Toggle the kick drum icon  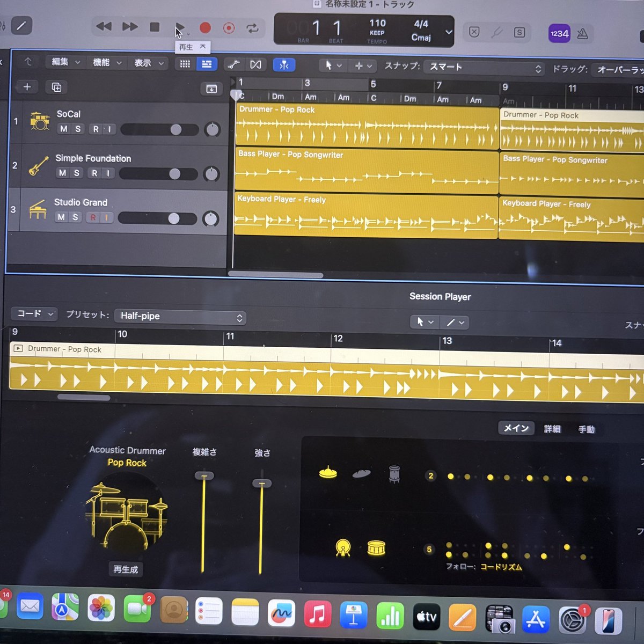pyautogui.click(x=342, y=547)
